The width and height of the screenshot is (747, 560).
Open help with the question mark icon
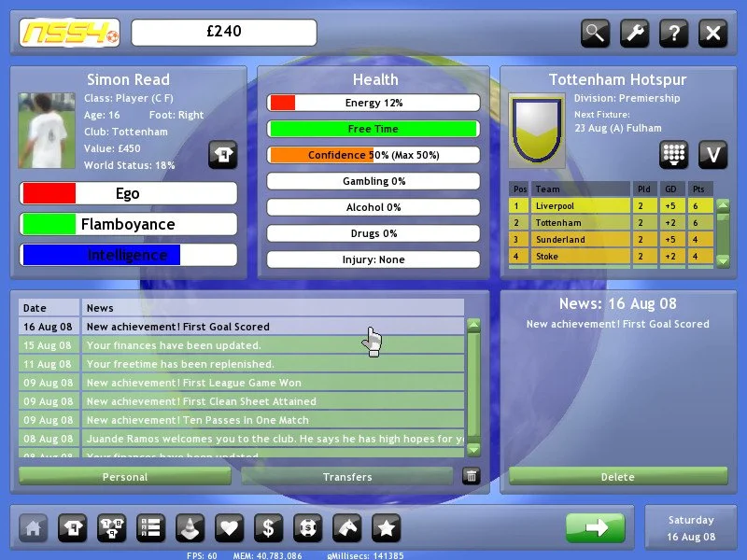tap(673, 35)
